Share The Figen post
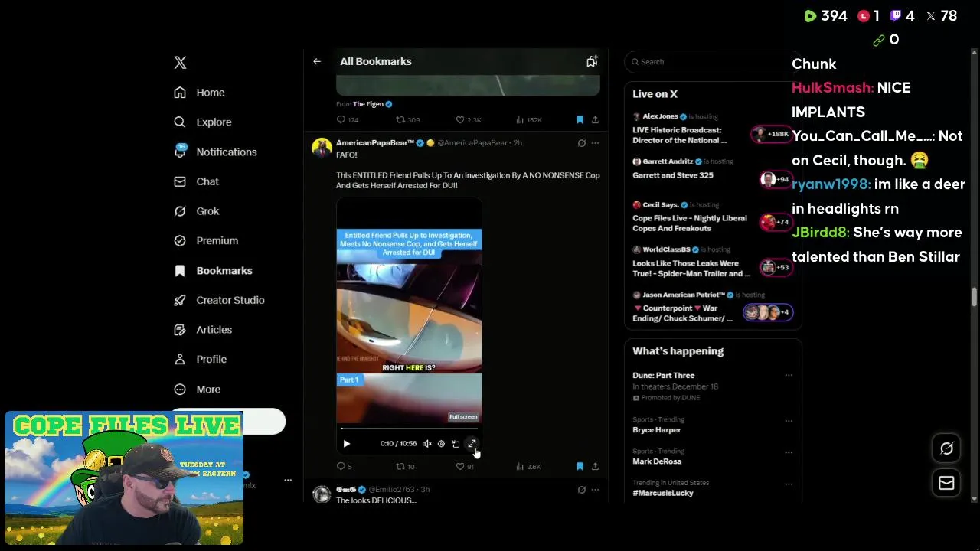This screenshot has height=551, width=980. (595, 120)
